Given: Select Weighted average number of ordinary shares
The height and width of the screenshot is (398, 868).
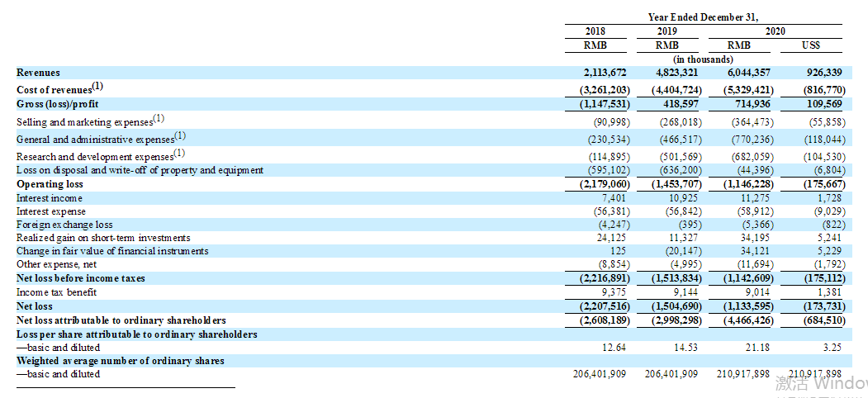Looking at the screenshot, I should 120,361.
